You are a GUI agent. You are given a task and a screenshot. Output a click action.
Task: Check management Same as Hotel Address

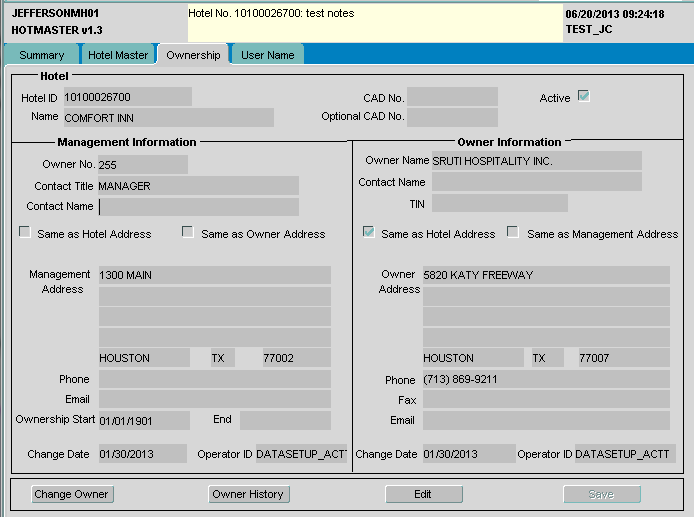click(x=25, y=233)
